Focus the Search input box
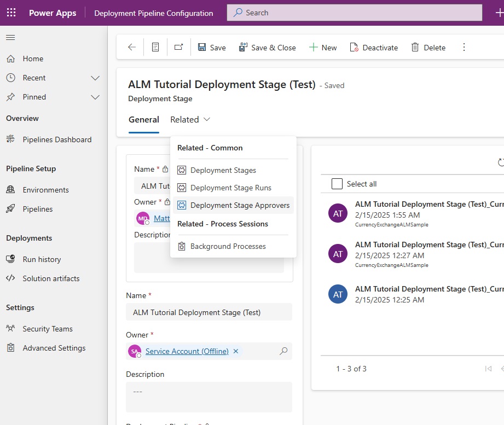Viewport: 504px width, 425px height. [x=355, y=13]
